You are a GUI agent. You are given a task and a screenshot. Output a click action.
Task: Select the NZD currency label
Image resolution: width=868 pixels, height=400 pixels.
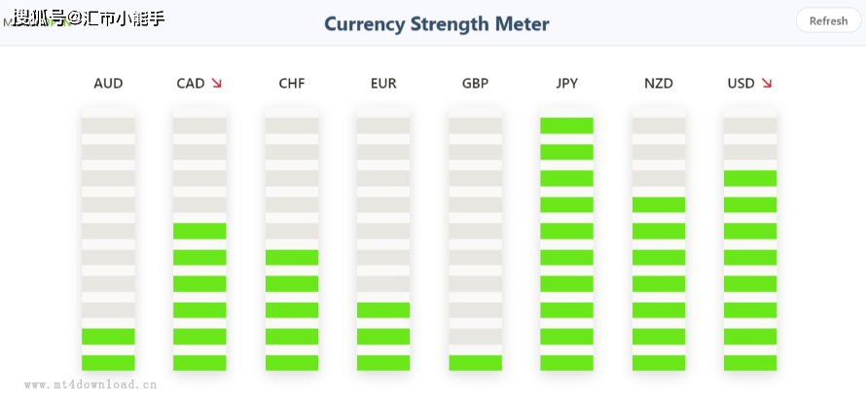point(659,84)
